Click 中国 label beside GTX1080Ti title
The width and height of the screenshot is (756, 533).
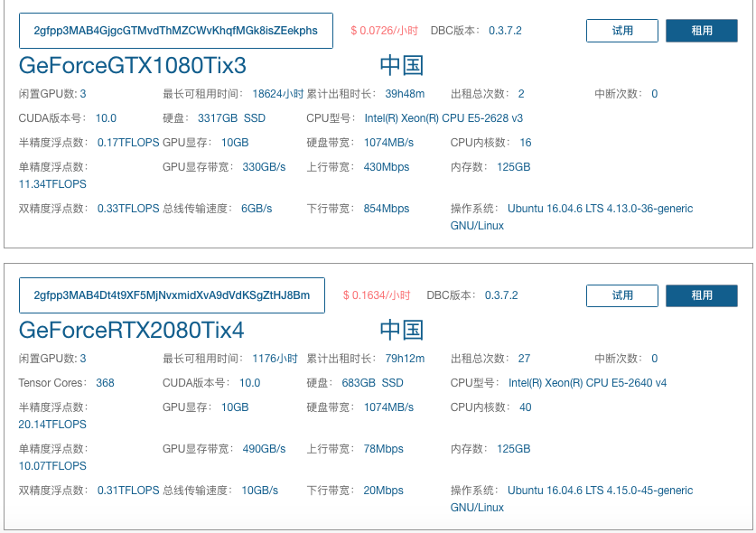[401, 66]
